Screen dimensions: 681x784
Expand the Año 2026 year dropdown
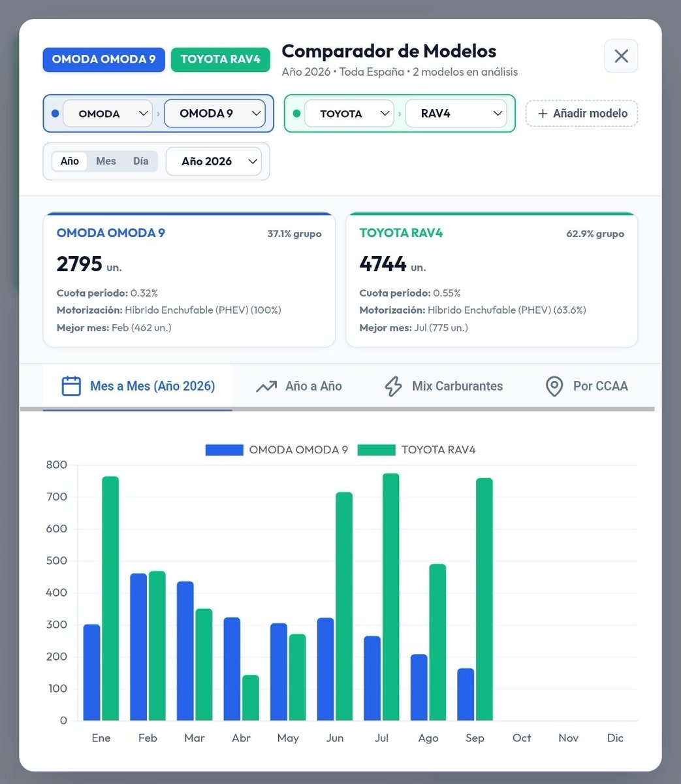(x=214, y=161)
